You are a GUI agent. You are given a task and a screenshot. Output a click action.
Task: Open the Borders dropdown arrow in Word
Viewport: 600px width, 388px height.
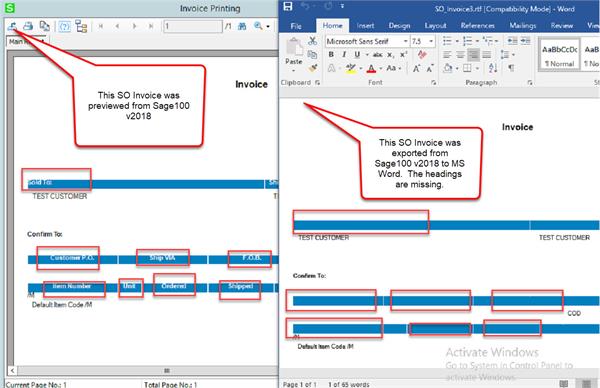point(477,68)
